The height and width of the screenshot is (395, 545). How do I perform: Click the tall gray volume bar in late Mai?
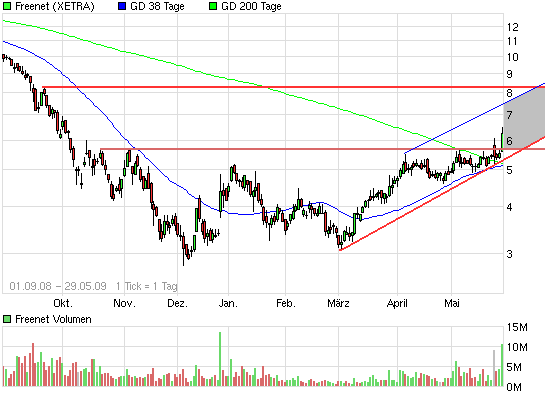[x=494, y=368]
